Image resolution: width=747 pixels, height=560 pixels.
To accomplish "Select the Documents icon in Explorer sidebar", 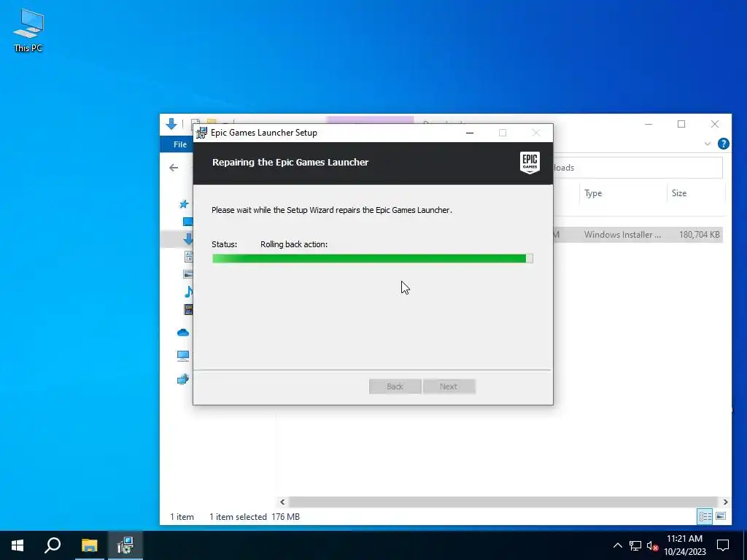I will click(x=189, y=257).
